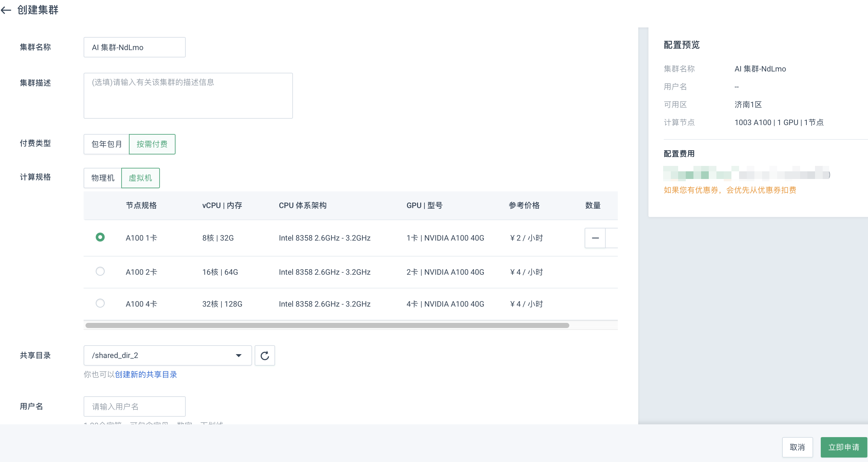Click the 1003 A100 | 1 GPU | 1节点 summary
868x462 pixels.
click(x=779, y=122)
